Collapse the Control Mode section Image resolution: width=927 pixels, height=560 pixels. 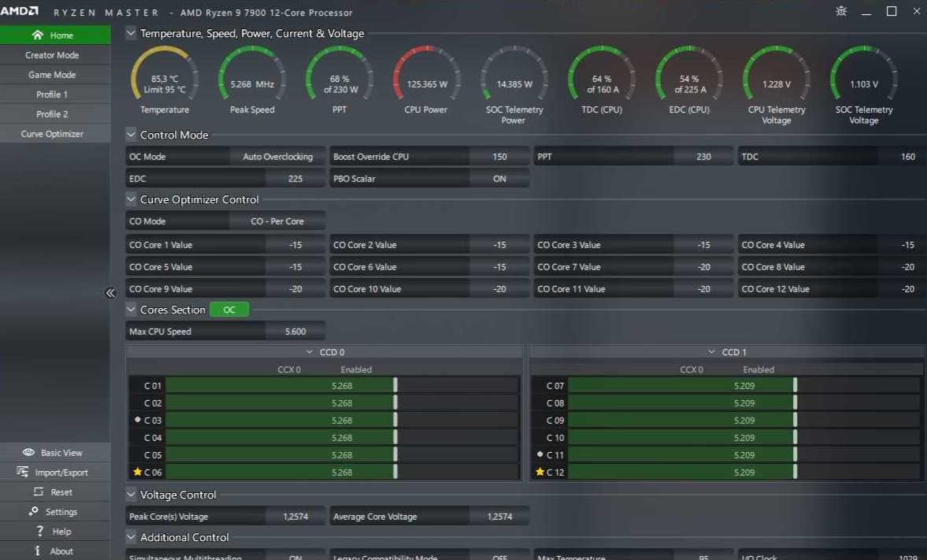click(x=132, y=134)
